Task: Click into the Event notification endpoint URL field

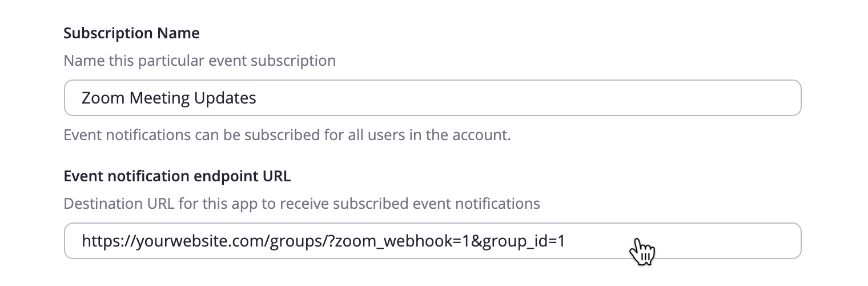Action: 432,241
